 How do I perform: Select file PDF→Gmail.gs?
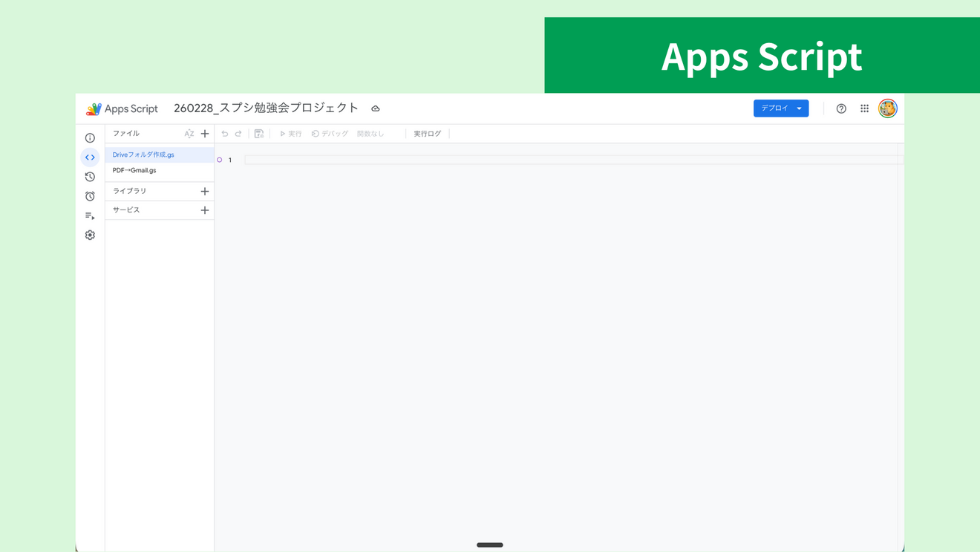[160, 170]
